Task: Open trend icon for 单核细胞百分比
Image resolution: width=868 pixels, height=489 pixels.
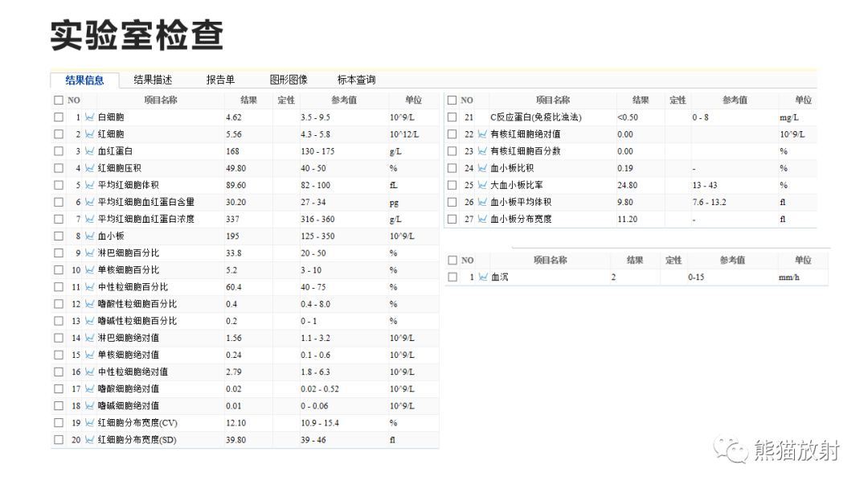Action: click(x=90, y=269)
